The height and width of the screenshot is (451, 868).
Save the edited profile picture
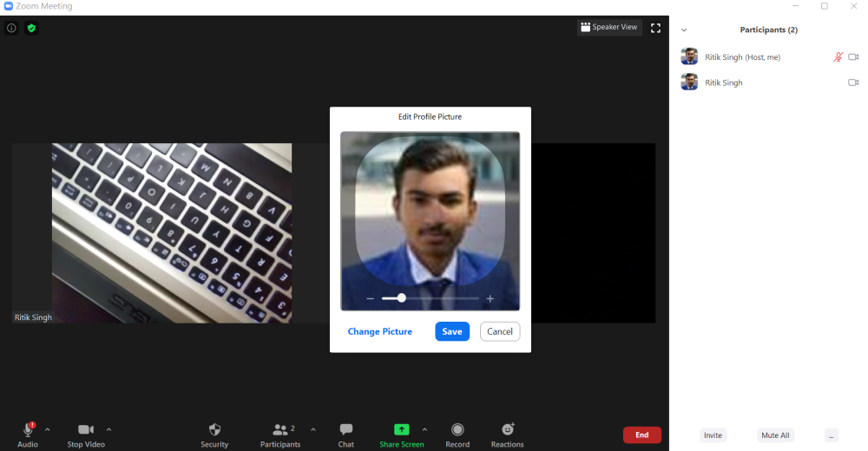[451, 331]
